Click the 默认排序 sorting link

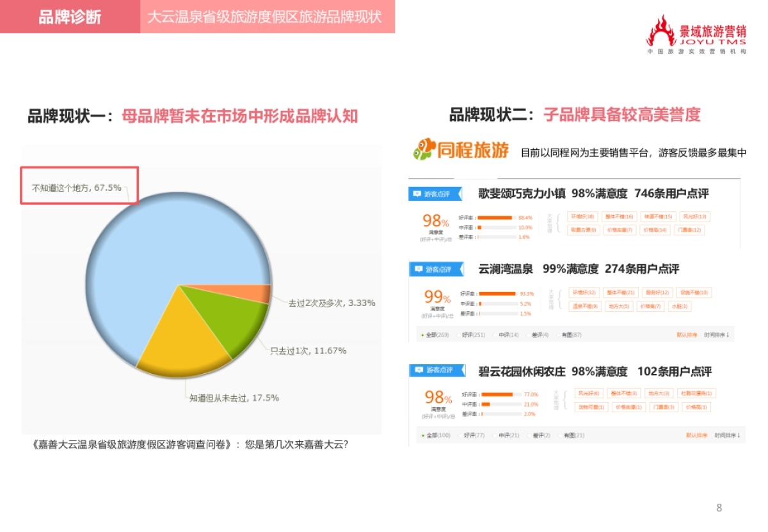point(687,335)
